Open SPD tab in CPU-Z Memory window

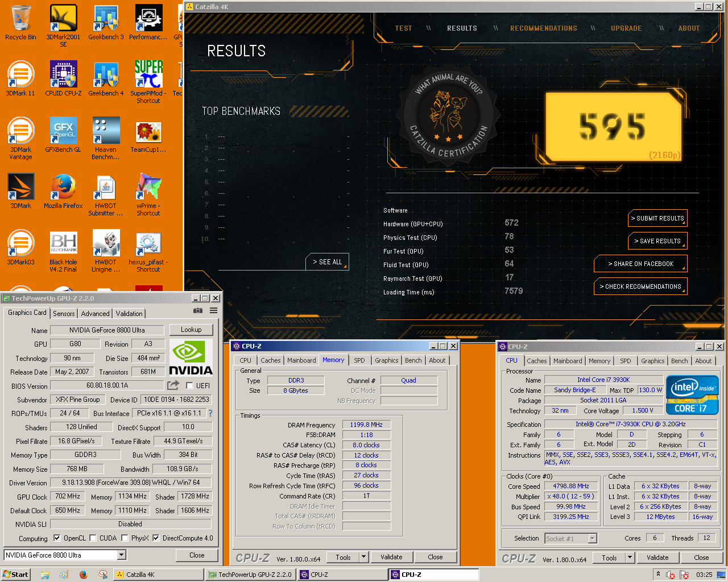[359, 360]
